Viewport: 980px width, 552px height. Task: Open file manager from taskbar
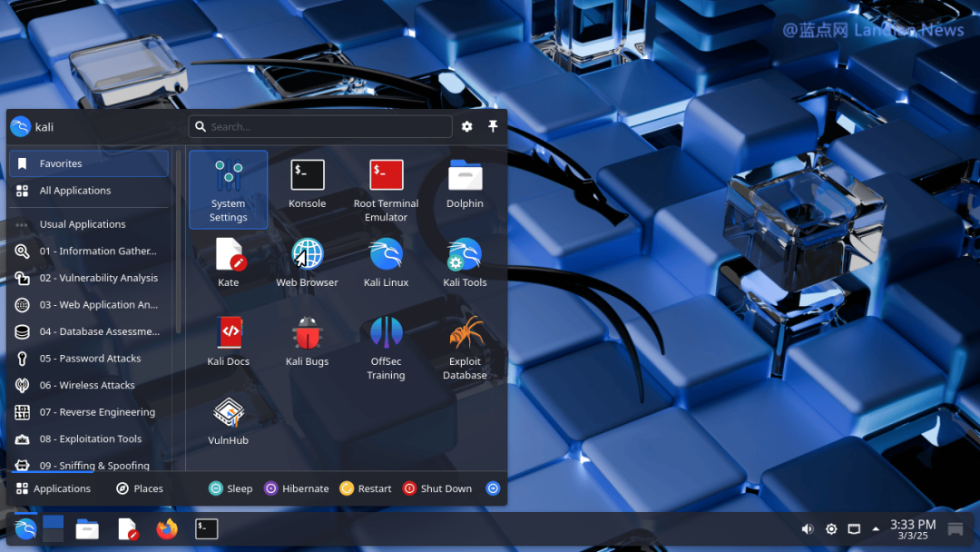pos(87,529)
